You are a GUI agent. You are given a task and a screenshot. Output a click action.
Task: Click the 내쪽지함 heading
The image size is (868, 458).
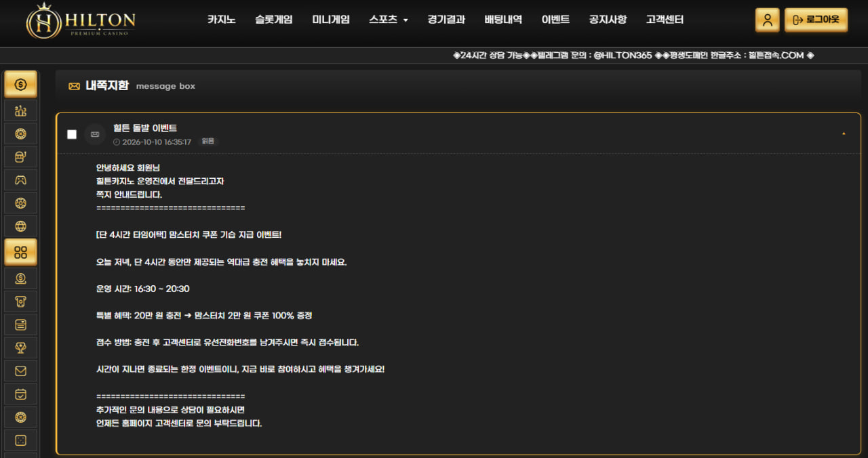click(106, 86)
